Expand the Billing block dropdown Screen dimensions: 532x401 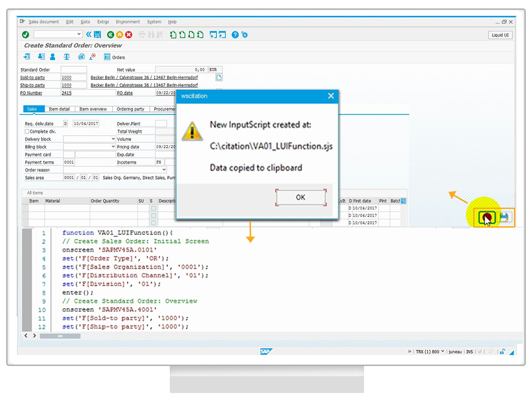(113, 147)
